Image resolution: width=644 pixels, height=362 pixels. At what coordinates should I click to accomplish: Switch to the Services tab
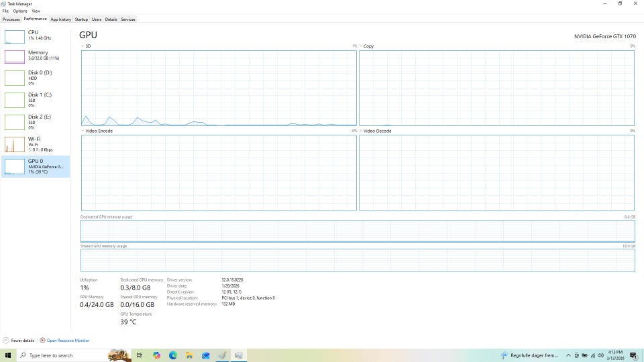[x=128, y=19]
